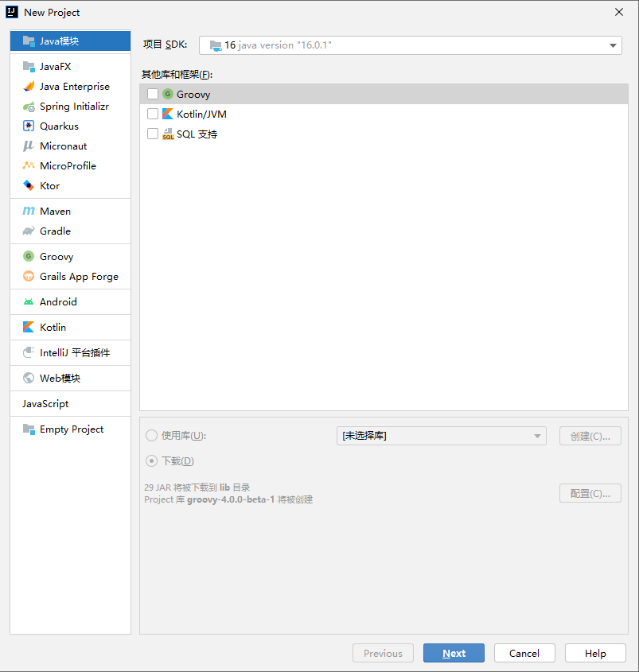Enable the Groovy framework checkbox
Viewport: 639px width, 672px height.
153,94
